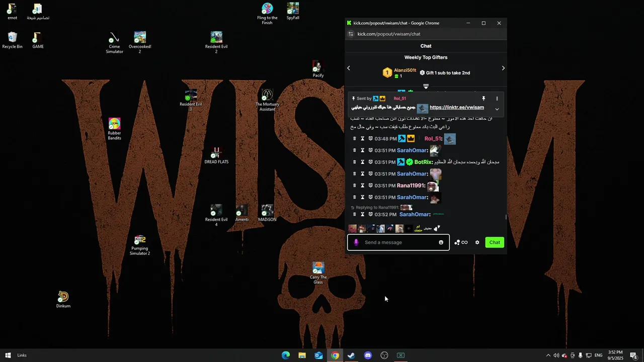This screenshot has width=644, height=362.
Task: Select the Amenti desktop shortcut
Action: click(x=242, y=214)
